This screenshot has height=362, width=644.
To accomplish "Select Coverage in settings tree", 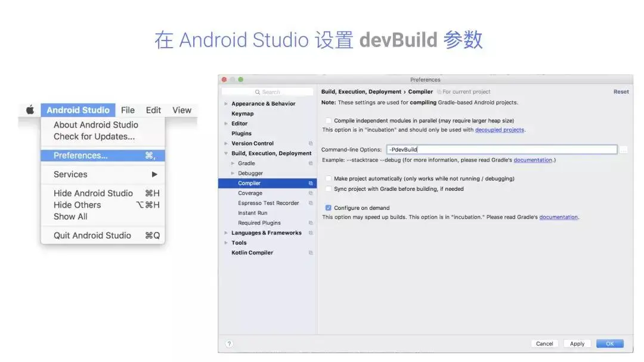I will point(250,193).
